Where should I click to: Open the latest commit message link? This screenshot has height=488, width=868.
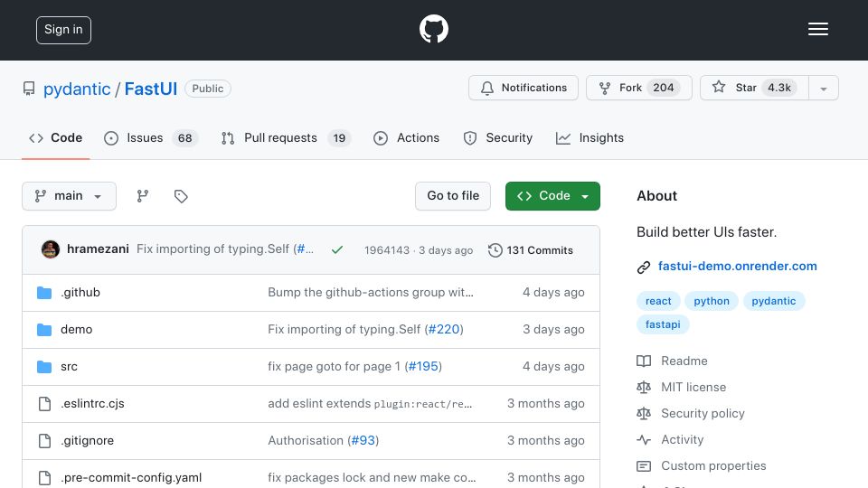(225, 249)
